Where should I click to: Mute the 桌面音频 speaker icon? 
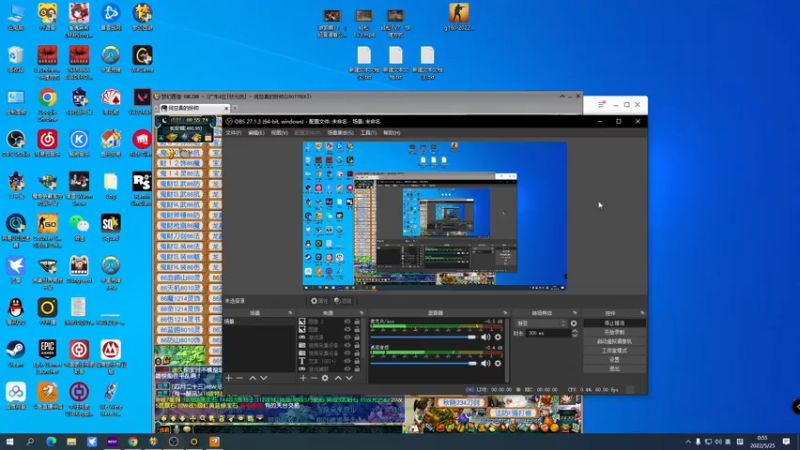point(485,363)
